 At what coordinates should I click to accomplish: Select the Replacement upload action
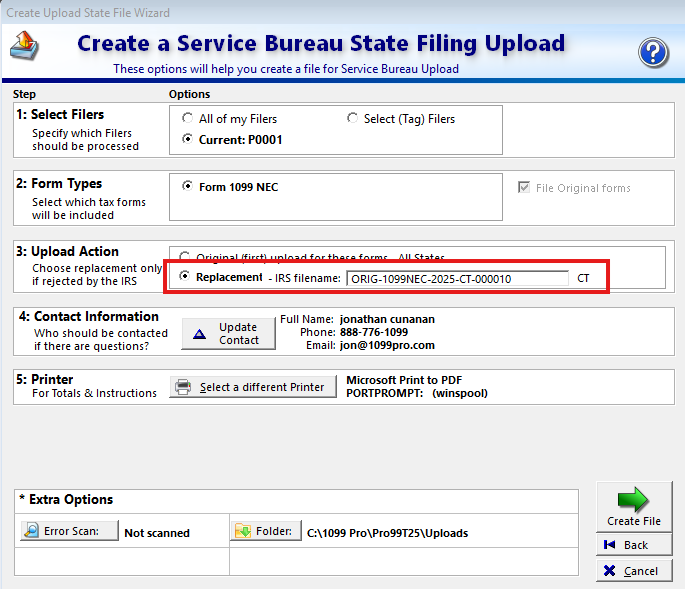(186, 277)
